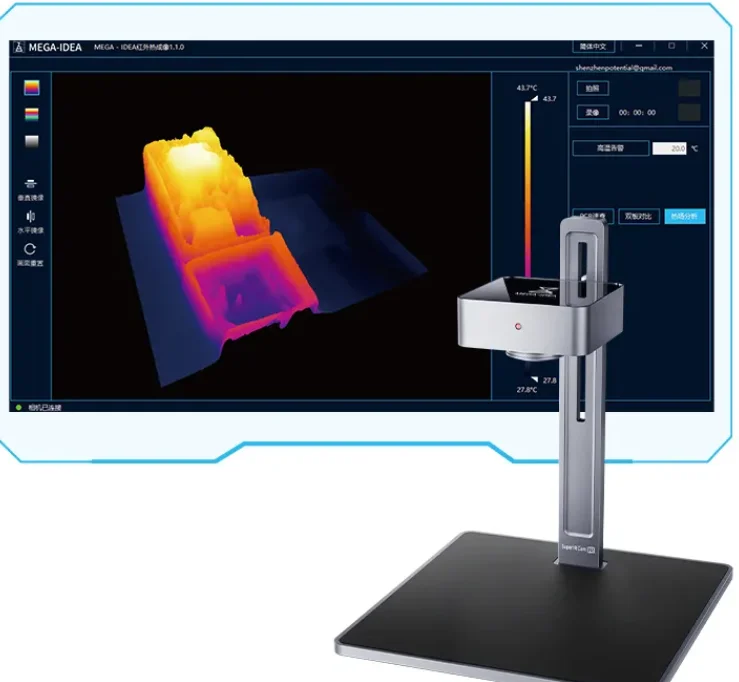Click the 双板对比 dual-board compare tab

pyautogui.click(x=638, y=216)
